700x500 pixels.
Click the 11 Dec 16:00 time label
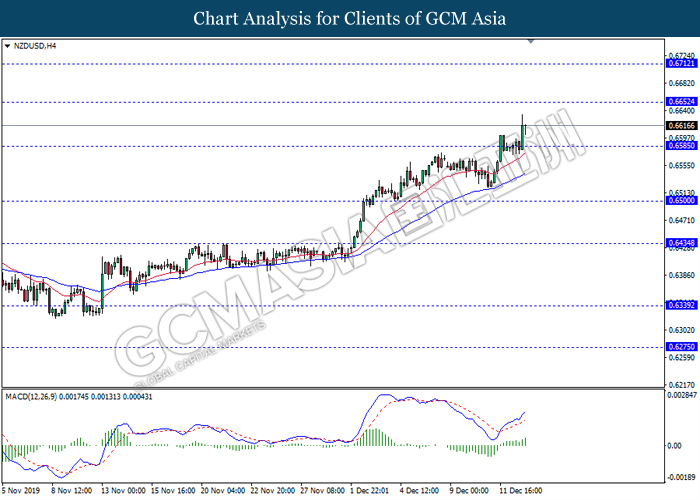click(521, 490)
